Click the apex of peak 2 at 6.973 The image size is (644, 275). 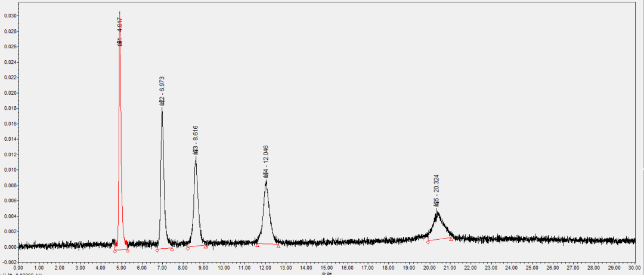point(162,108)
